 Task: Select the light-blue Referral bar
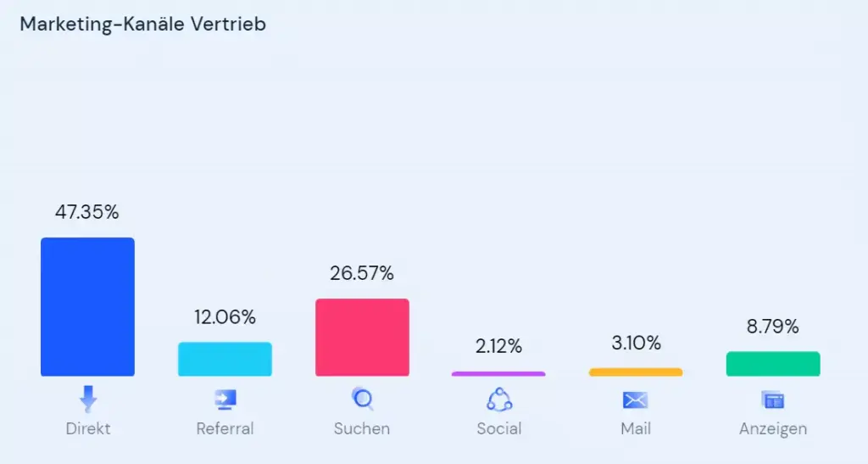[x=225, y=359]
